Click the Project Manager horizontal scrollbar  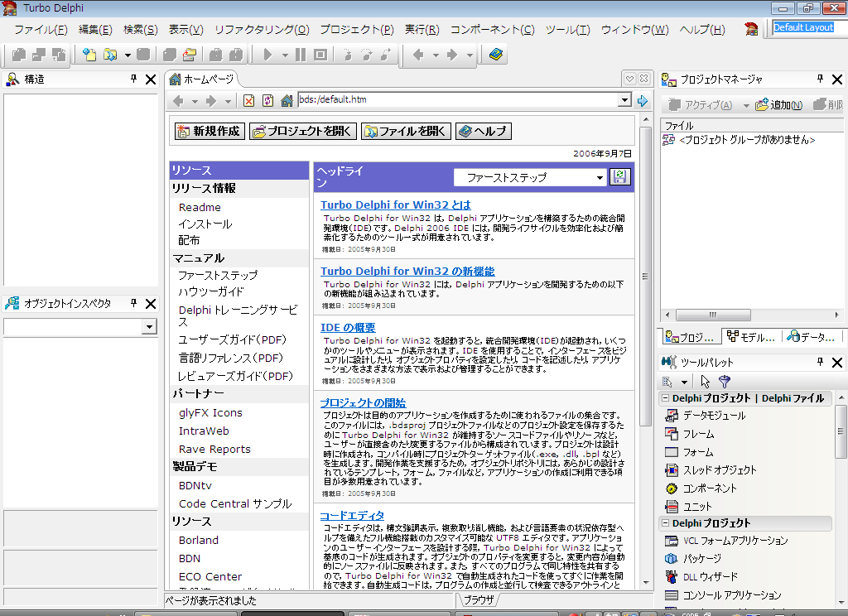[713, 315]
